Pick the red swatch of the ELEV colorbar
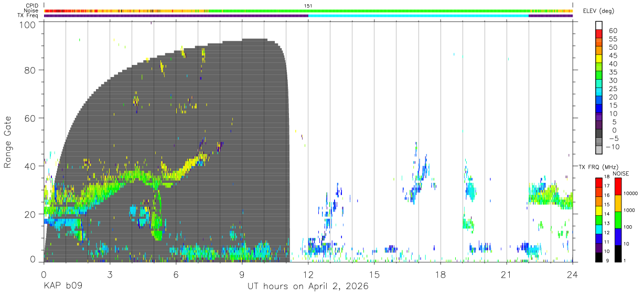The height and width of the screenshot is (297, 644). tap(599, 33)
